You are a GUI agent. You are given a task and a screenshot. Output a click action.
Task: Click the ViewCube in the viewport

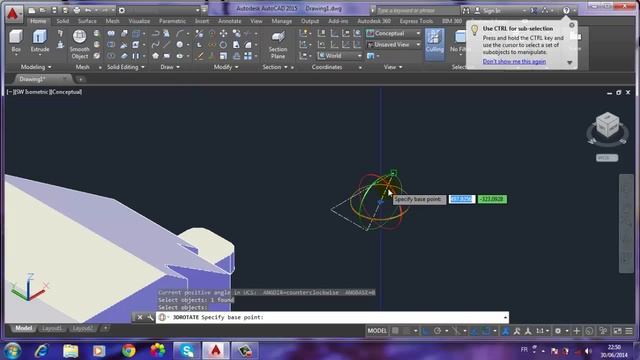point(607,125)
